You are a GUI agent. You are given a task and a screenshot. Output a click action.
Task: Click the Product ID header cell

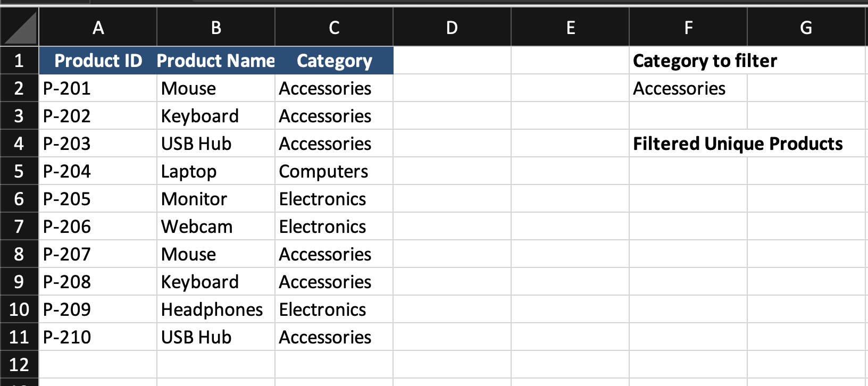click(98, 61)
